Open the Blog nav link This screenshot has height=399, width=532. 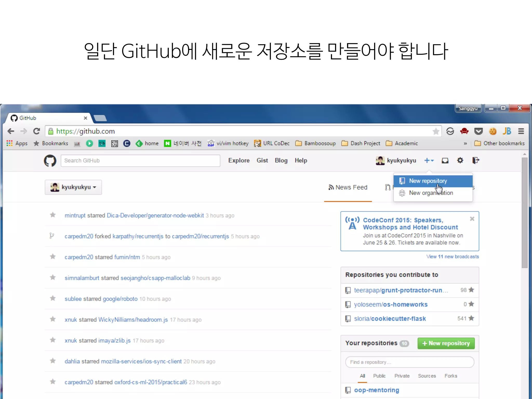(281, 161)
